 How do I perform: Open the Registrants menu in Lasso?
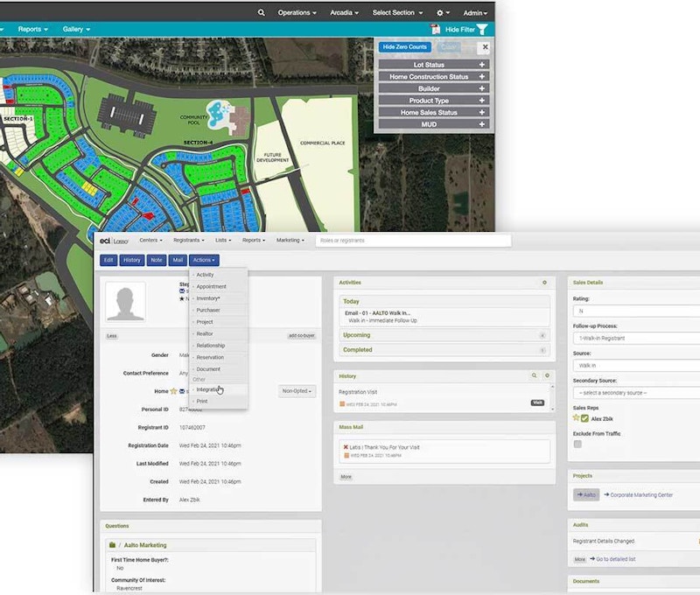(187, 240)
